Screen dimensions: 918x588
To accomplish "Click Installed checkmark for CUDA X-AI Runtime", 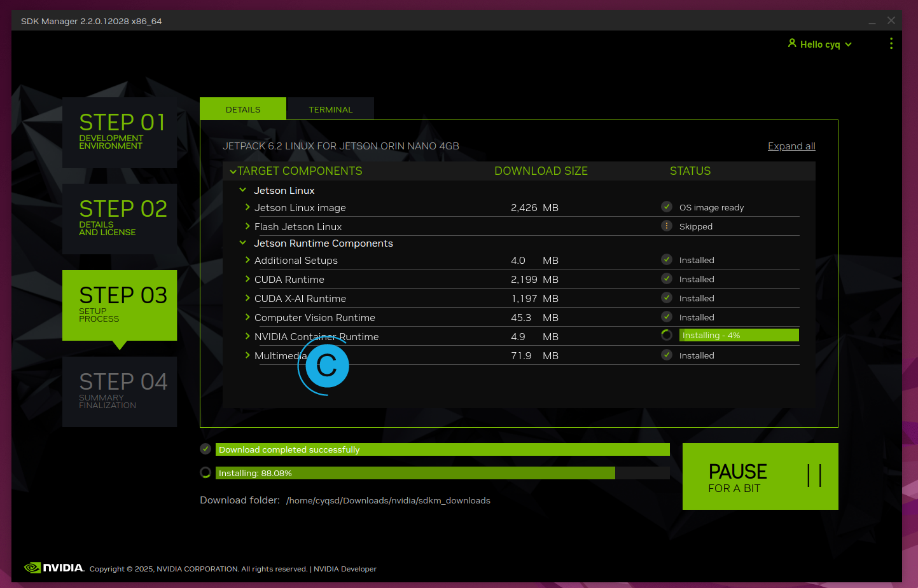I will [x=667, y=297].
